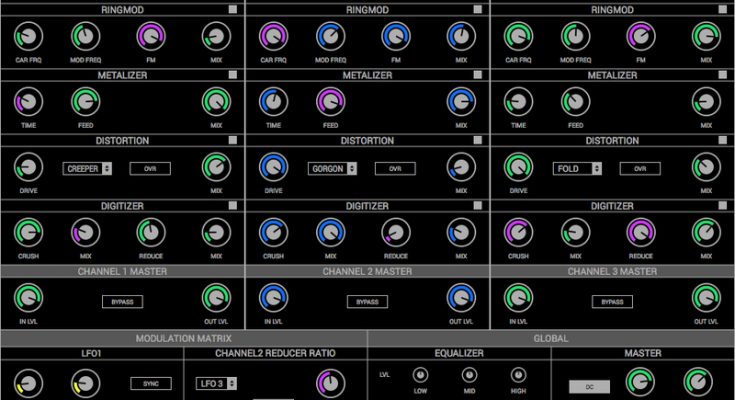Viewport: 735px width, 400px height.
Task: Click the channel 2 OUT LVL knob
Action: [461, 297]
